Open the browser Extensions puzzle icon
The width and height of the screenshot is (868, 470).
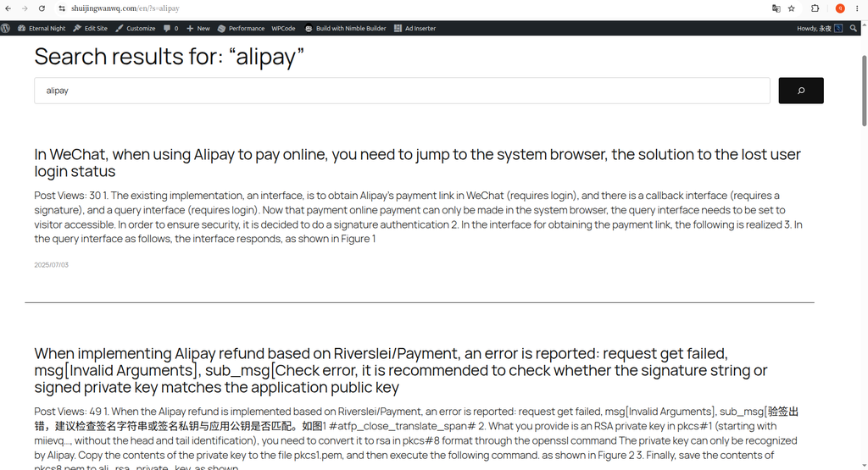tap(815, 8)
